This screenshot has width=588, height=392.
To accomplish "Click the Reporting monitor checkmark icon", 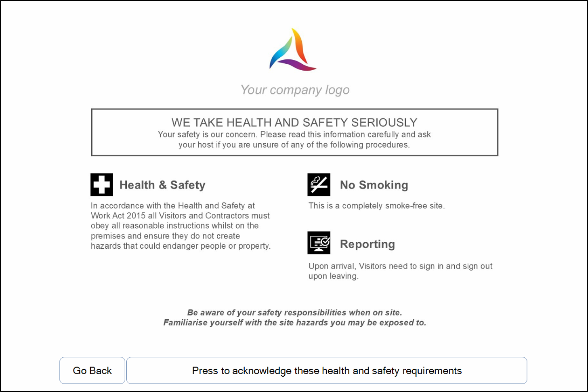I will point(319,243).
